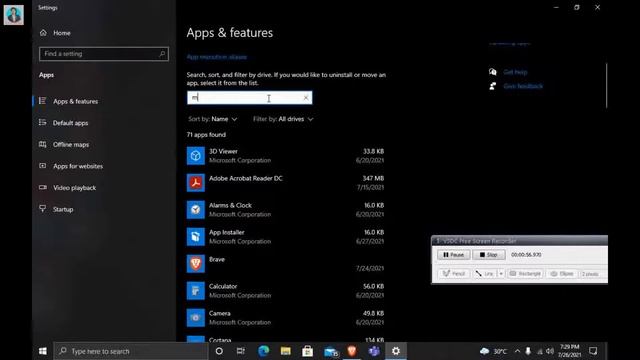Click magnifier icon in Find a setting box
Viewport: 640px width, 360px height.
pos(162,54)
